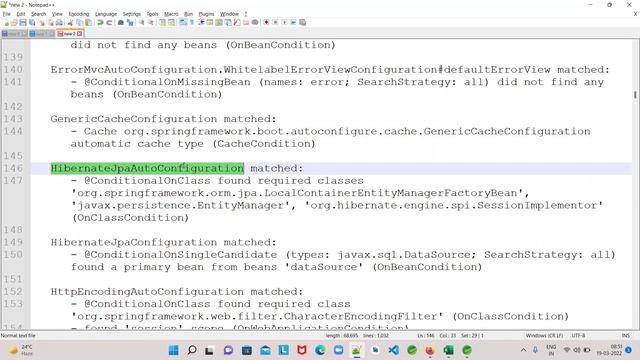This screenshot has width=640, height=360.
Task: Toggle synchronize horizontal scrolling icon
Action: (x=171, y=22)
